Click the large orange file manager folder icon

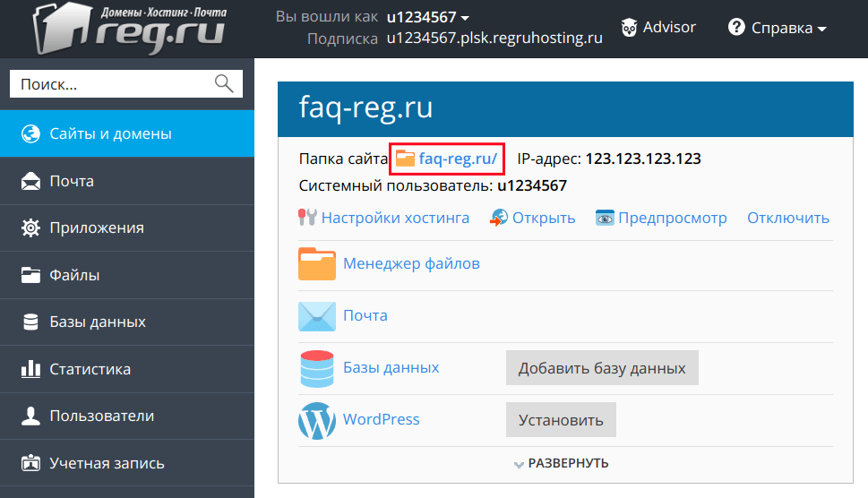(x=317, y=264)
